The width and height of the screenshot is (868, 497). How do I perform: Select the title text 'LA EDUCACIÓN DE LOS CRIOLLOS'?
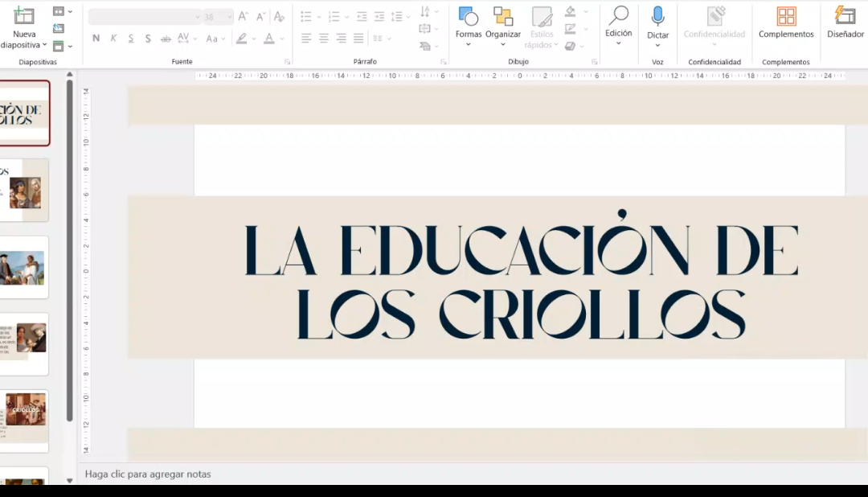521,281
